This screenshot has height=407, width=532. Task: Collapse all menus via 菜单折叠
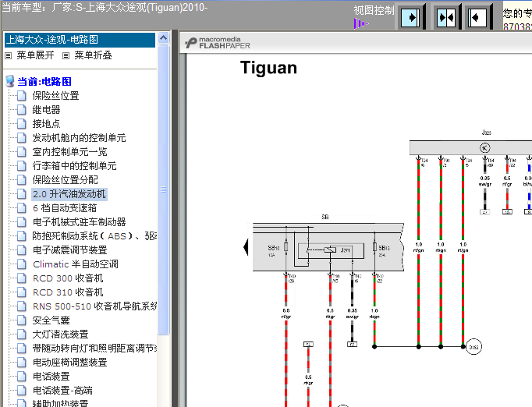[x=93, y=55]
